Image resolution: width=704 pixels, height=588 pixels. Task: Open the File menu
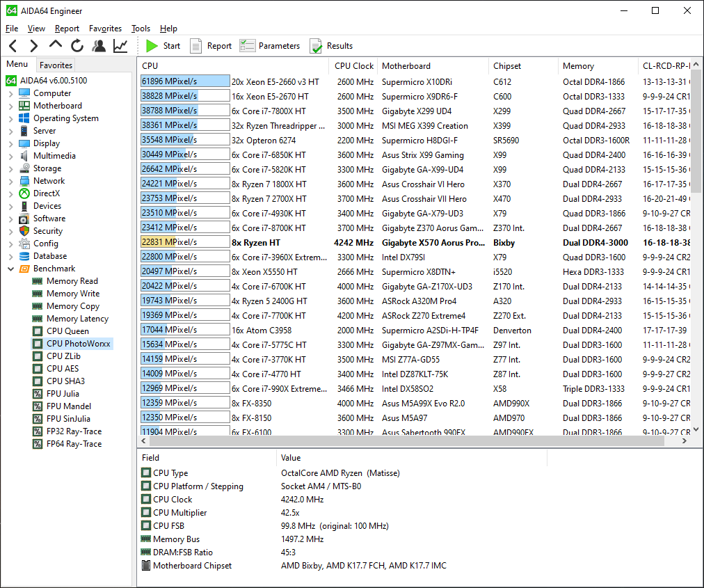click(12, 29)
